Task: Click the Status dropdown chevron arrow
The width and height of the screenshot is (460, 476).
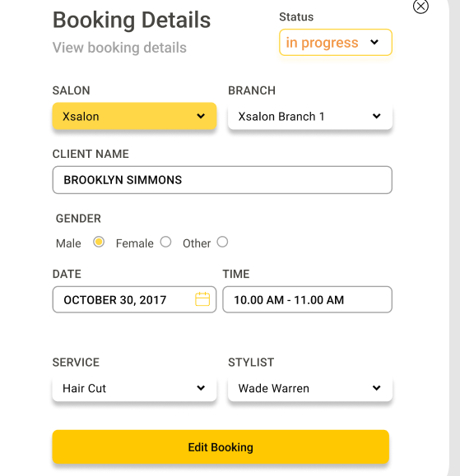Action: pyautogui.click(x=374, y=42)
